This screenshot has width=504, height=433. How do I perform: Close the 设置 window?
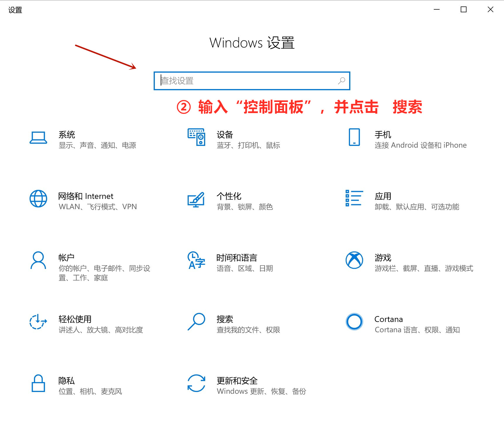491,10
